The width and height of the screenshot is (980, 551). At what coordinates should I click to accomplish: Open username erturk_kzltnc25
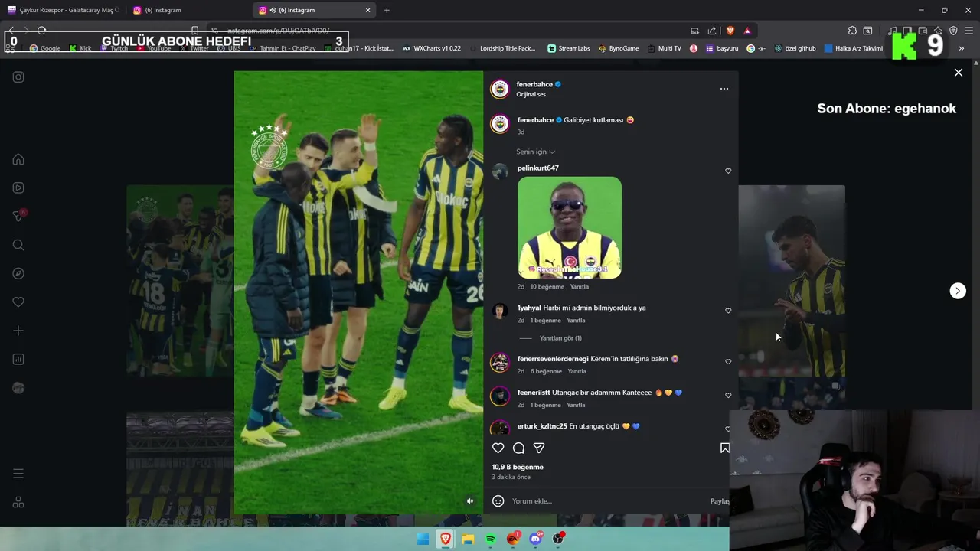tap(542, 426)
